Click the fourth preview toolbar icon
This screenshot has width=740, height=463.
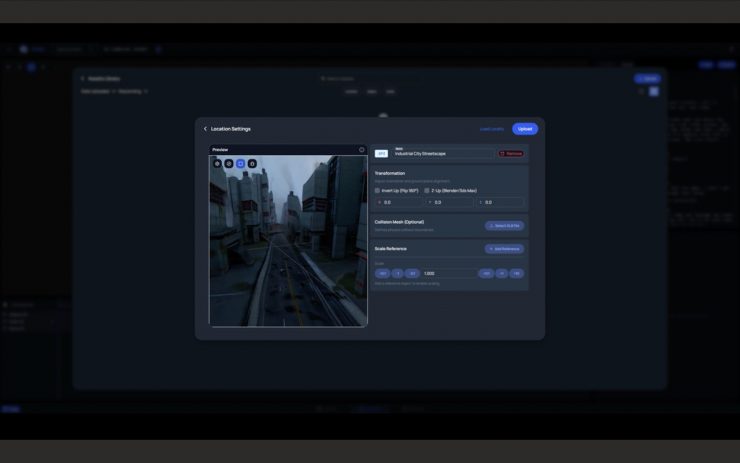[x=252, y=163]
